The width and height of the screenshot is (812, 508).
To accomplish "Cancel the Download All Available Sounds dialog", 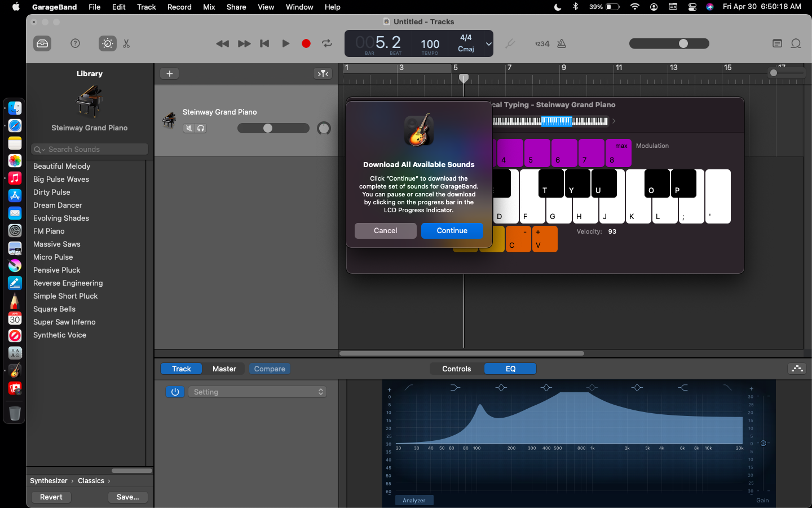I will (386, 231).
